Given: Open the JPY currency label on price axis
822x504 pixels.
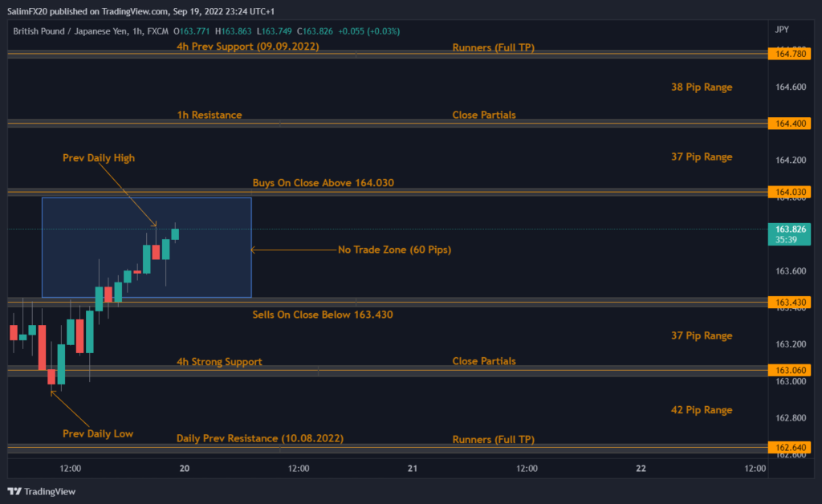Looking at the screenshot, I should [782, 30].
